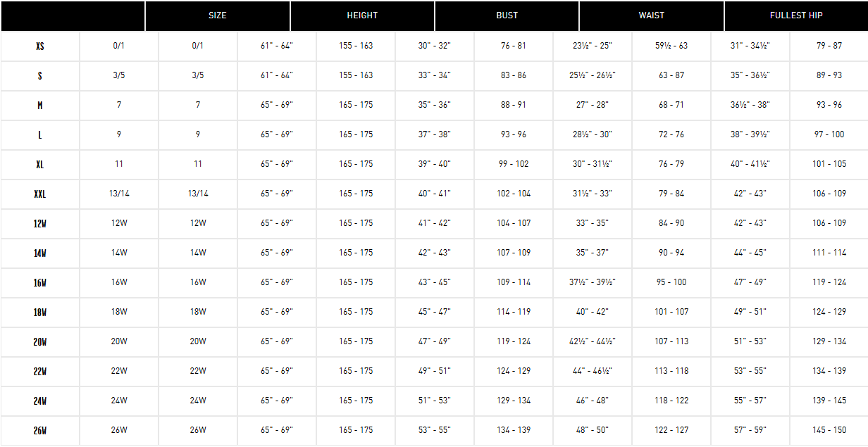Select the BUST column header
The image size is (868, 447).
(x=507, y=15)
